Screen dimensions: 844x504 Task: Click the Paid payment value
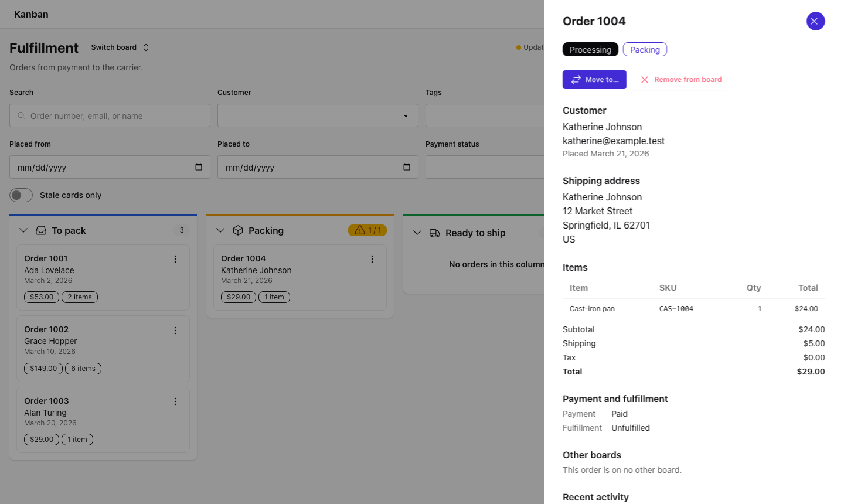[x=620, y=414]
